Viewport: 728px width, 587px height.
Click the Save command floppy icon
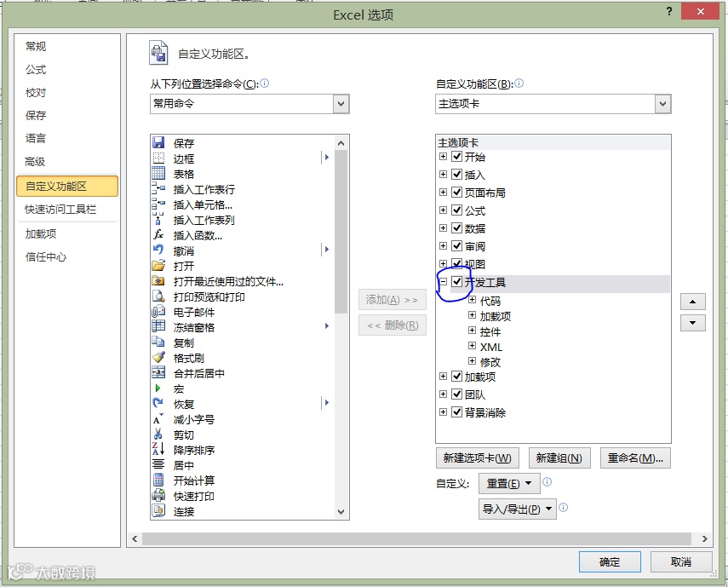pos(158,142)
